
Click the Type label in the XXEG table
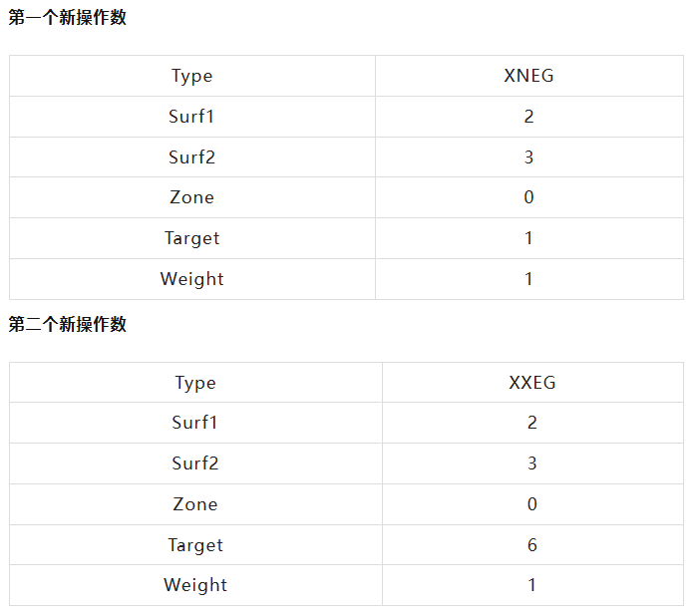[195, 383]
